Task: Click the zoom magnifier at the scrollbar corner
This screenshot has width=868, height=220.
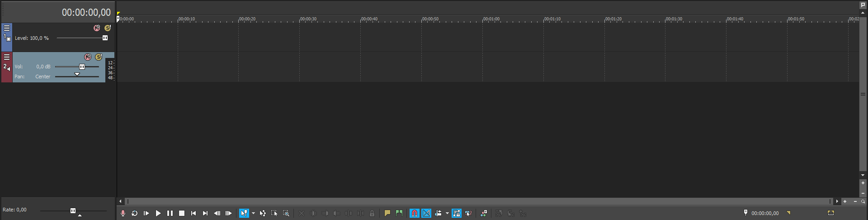Action: [863, 201]
